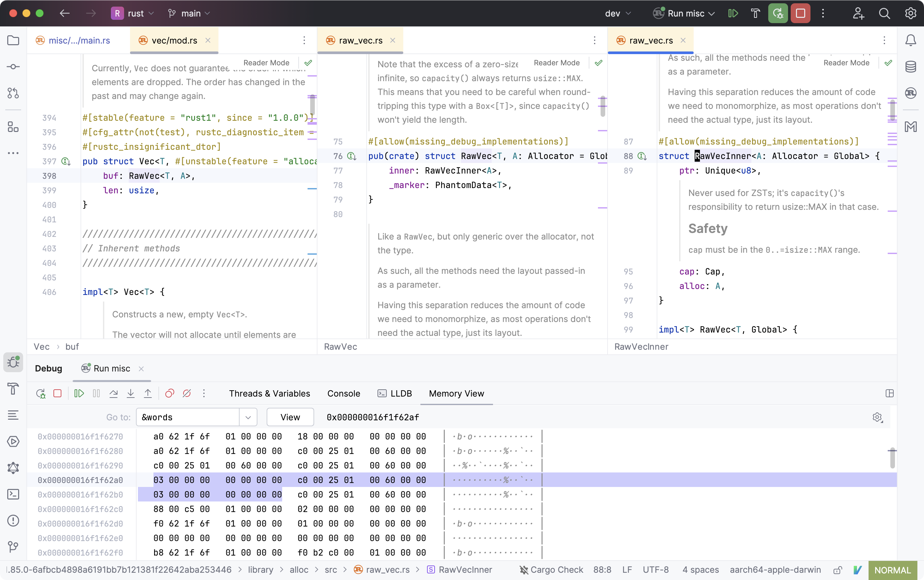924x580 pixels.
Task: Open the rust project dropdown
Action: click(133, 14)
